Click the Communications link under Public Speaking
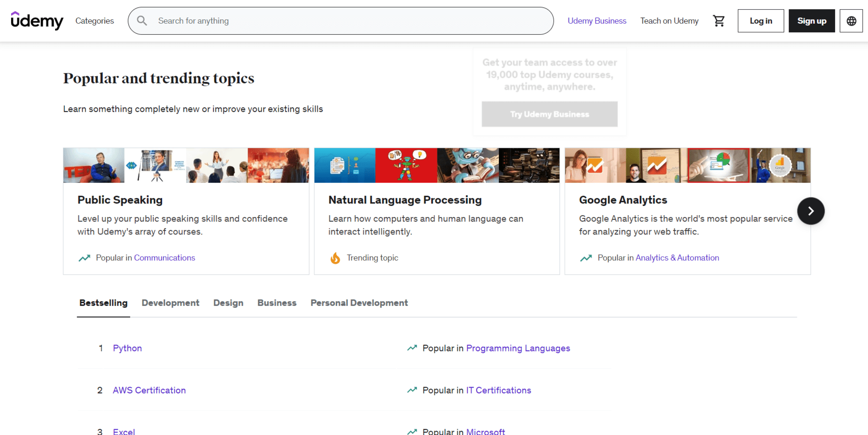This screenshot has height=435, width=868. [x=165, y=258]
